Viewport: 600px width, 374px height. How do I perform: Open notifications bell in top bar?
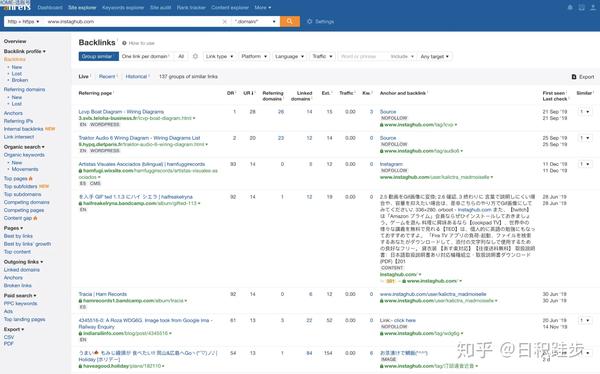(x=570, y=7)
